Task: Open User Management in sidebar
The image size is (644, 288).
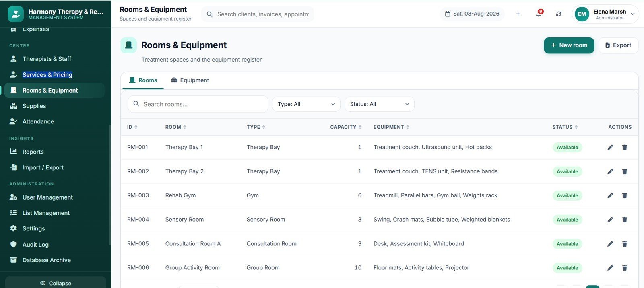Action: point(54,197)
